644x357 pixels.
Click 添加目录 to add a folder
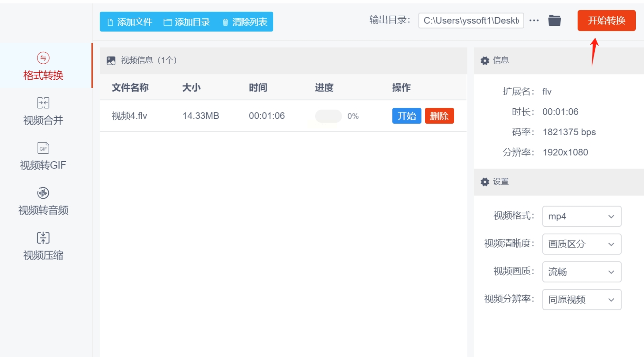point(187,22)
